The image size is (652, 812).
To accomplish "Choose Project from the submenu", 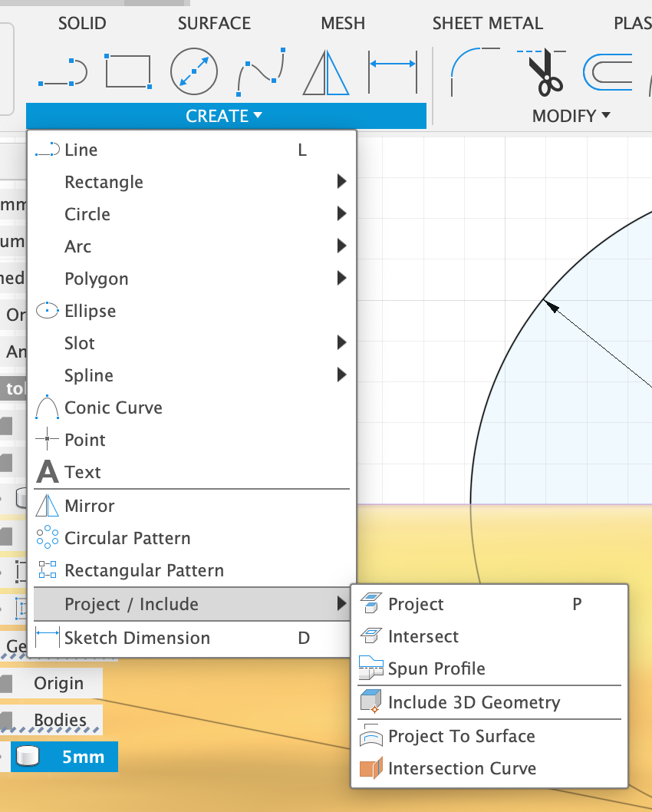I will click(416, 604).
